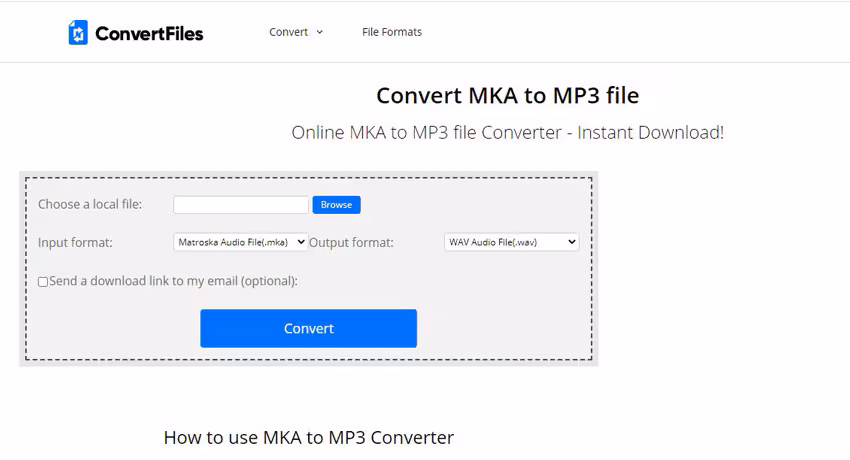Click the local file path input field
The image size is (850, 460).
point(241,205)
